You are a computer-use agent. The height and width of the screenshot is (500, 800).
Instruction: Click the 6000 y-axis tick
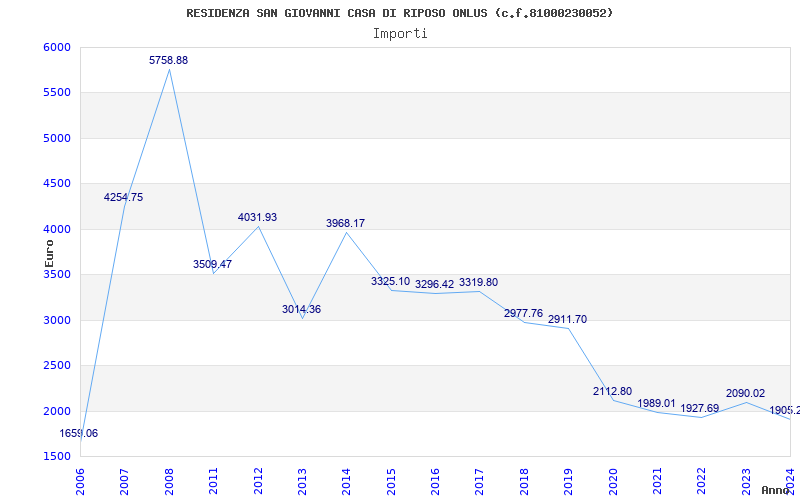click(56, 47)
